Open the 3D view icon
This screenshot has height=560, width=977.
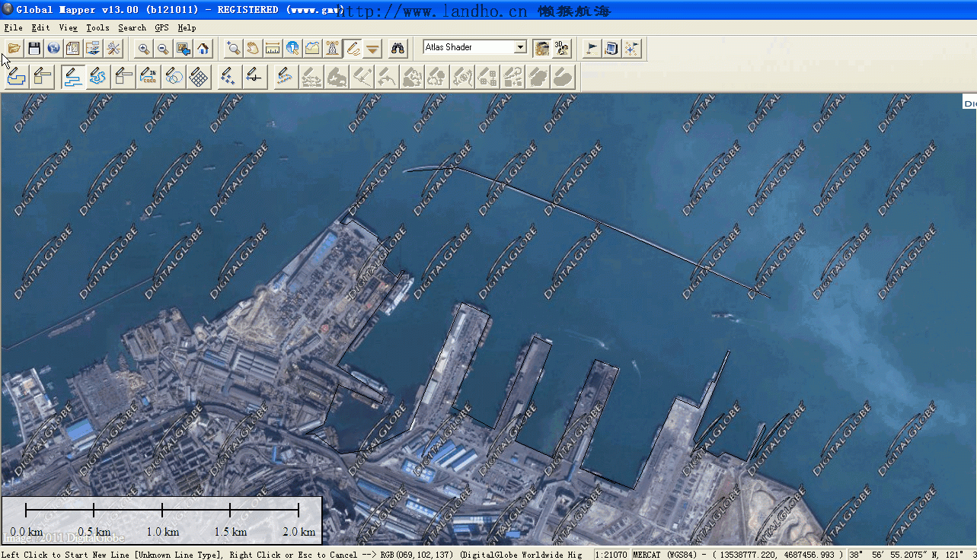(561, 49)
